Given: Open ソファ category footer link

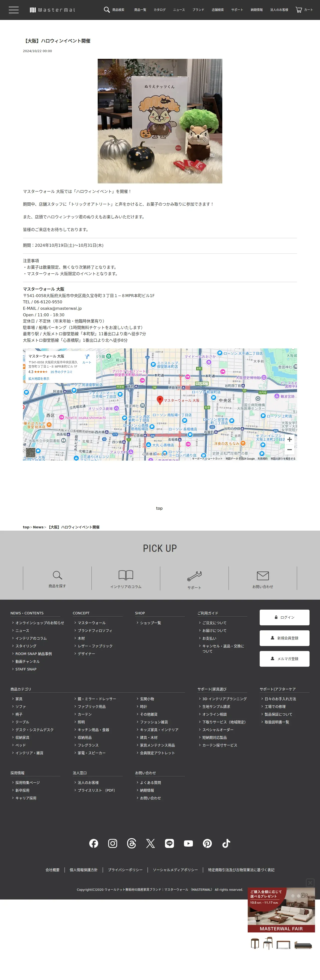Looking at the screenshot, I should click(20, 707).
